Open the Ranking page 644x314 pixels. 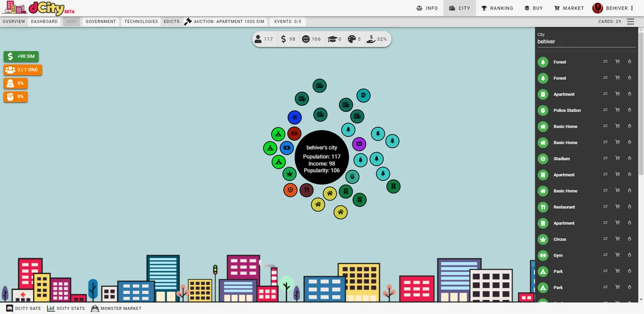point(497,8)
